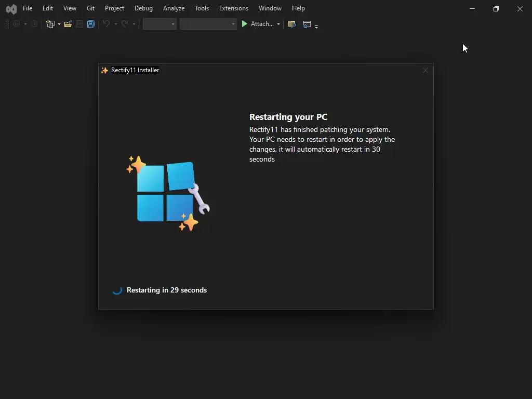Close the Rectify11 Installer dialog

[x=425, y=70]
